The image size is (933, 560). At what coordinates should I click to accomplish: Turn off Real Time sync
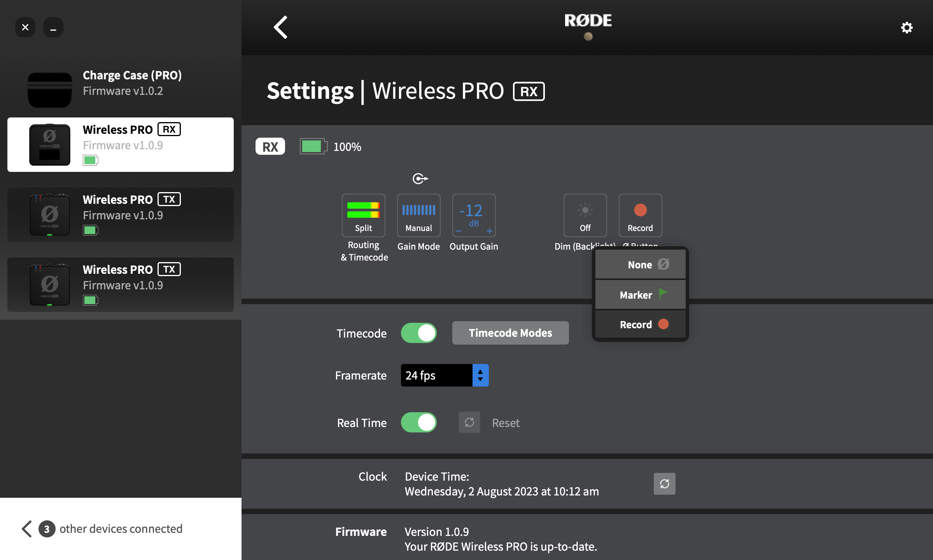(419, 423)
